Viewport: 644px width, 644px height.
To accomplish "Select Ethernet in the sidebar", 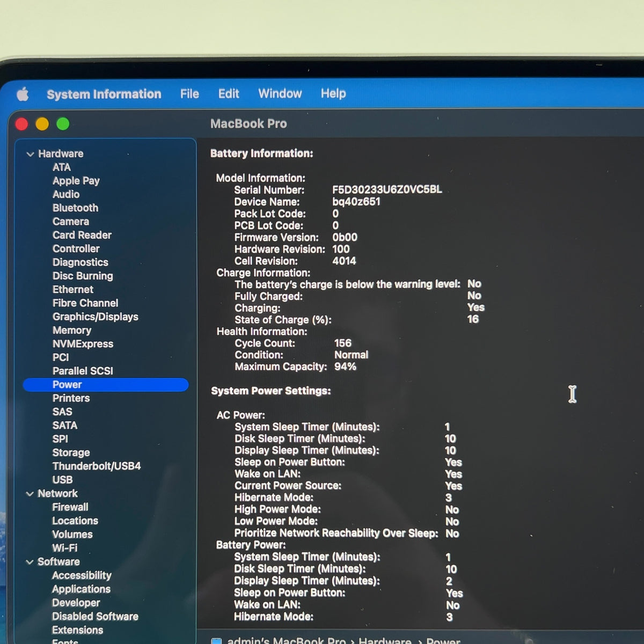I will pos(73,289).
